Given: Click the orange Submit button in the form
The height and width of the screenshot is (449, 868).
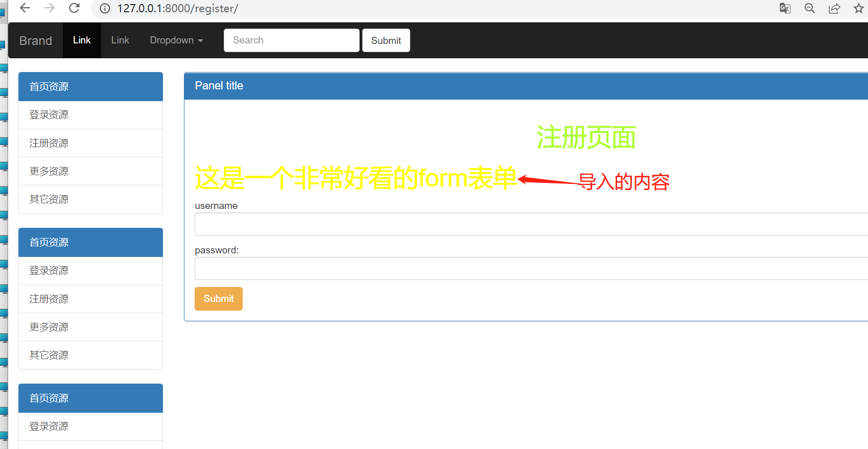Looking at the screenshot, I should coord(219,299).
